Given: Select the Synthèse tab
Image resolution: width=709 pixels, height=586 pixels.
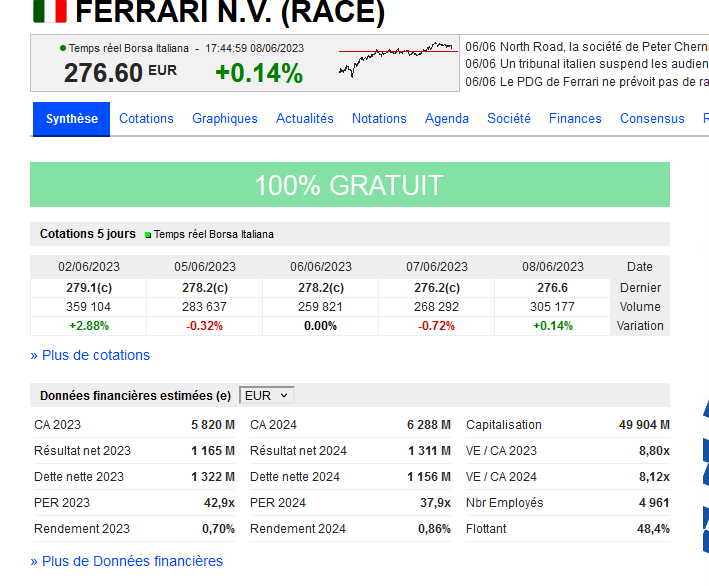Looking at the screenshot, I should point(71,119).
